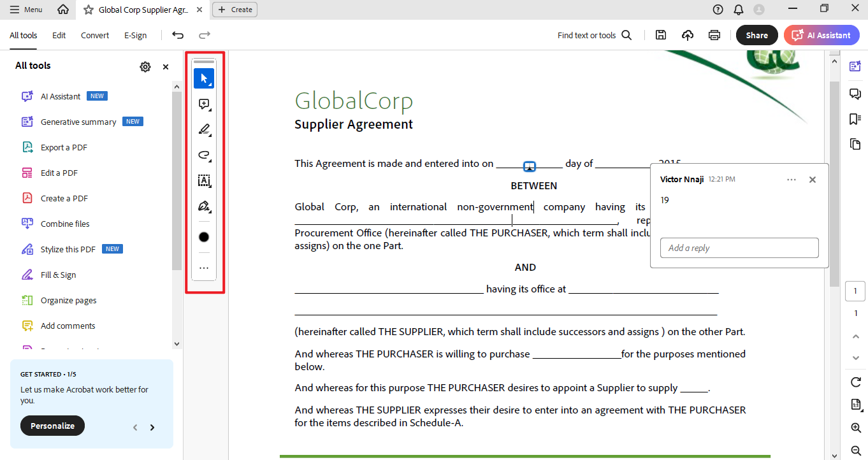Image resolution: width=868 pixels, height=460 pixels.
Task: Open All tools settings gear
Action: (145, 67)
